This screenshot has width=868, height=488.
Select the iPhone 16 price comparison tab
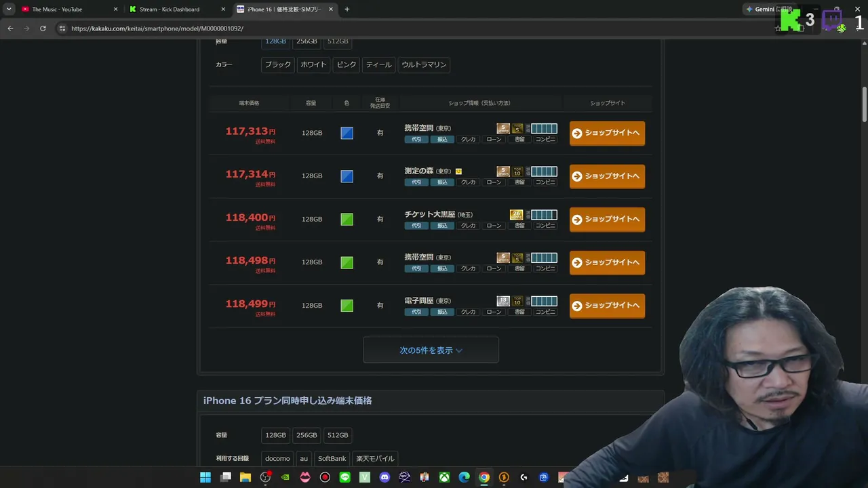(285, 9)
